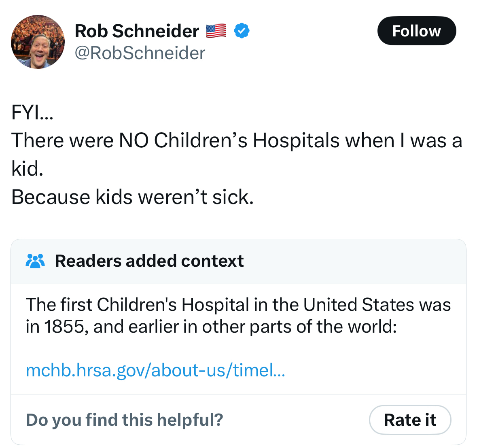Viewport: 477px width, 448px height.
Task: Click the "Do you find this helpful?" text
Action: point(124,420)
